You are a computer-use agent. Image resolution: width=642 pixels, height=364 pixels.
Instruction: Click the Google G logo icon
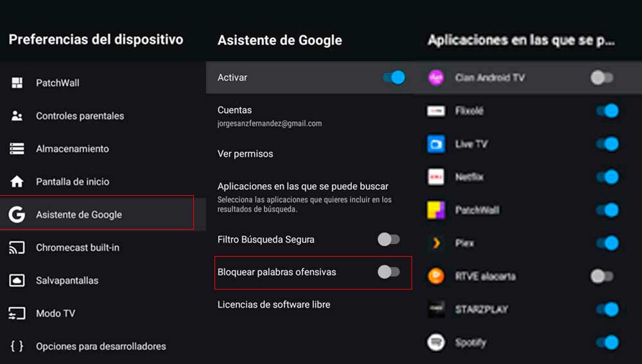(x=17, y=214)
